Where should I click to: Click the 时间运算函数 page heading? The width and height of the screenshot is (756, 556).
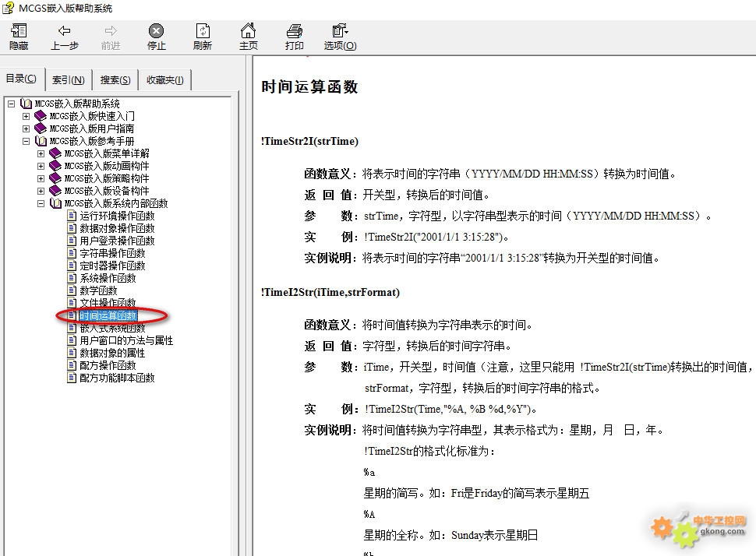pos(309,87)
